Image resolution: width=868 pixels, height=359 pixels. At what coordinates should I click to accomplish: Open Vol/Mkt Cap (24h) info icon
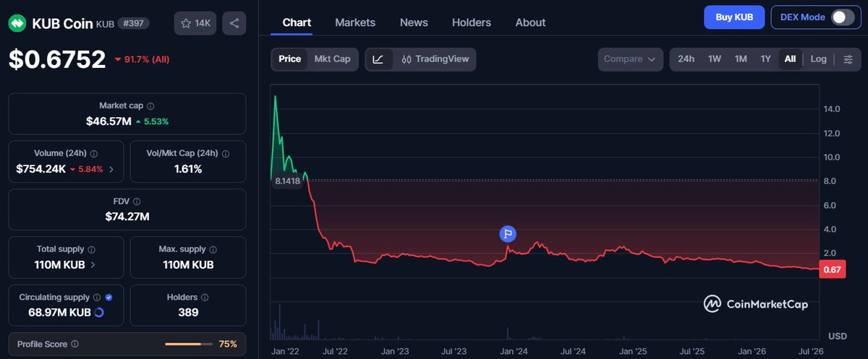tap(226, 153)
